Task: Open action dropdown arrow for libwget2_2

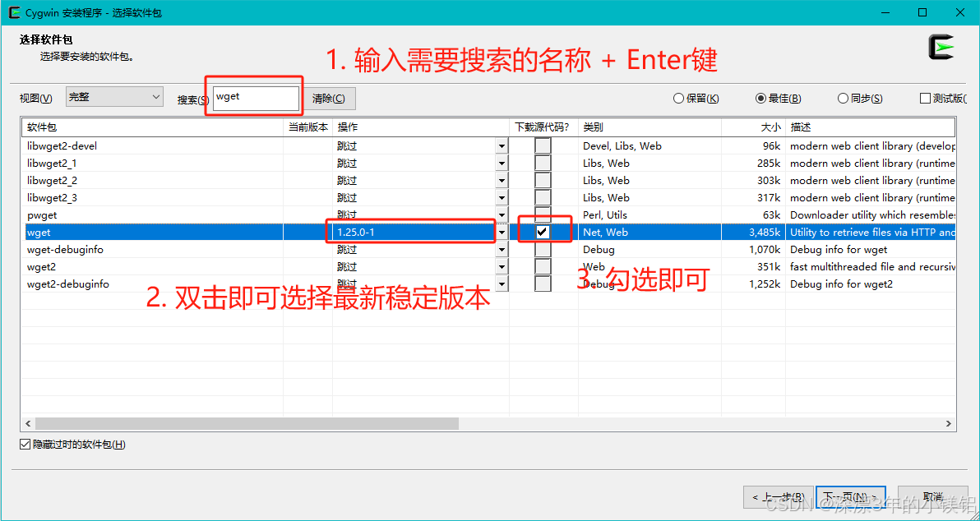Action: pyautogui.click(x=502, y=181)
